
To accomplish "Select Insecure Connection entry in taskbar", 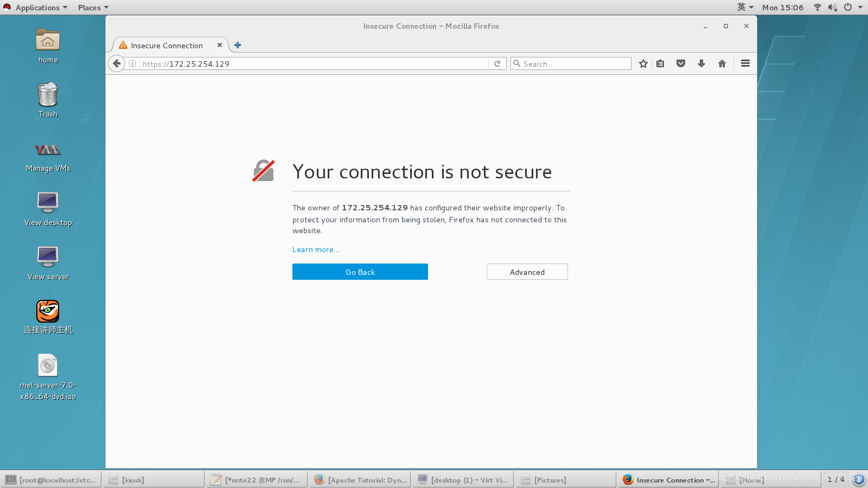I will [x=668, y=479].
